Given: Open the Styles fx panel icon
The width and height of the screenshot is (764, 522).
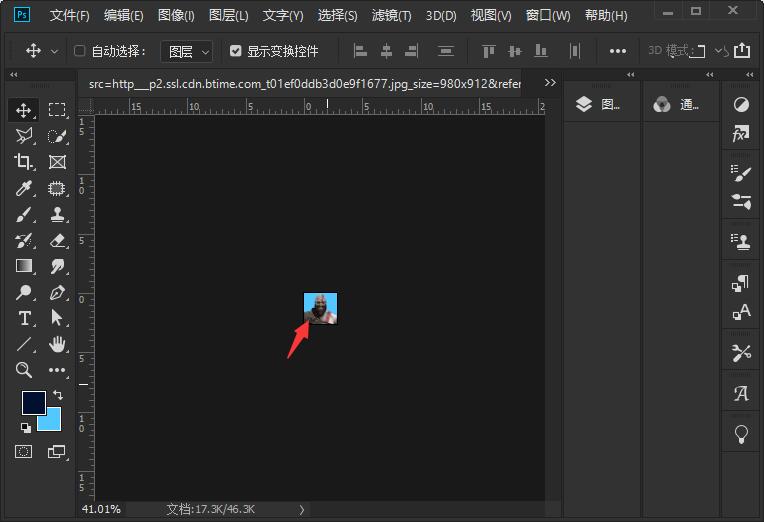Looking at the screenshot, I should click(x=741, y=133).
